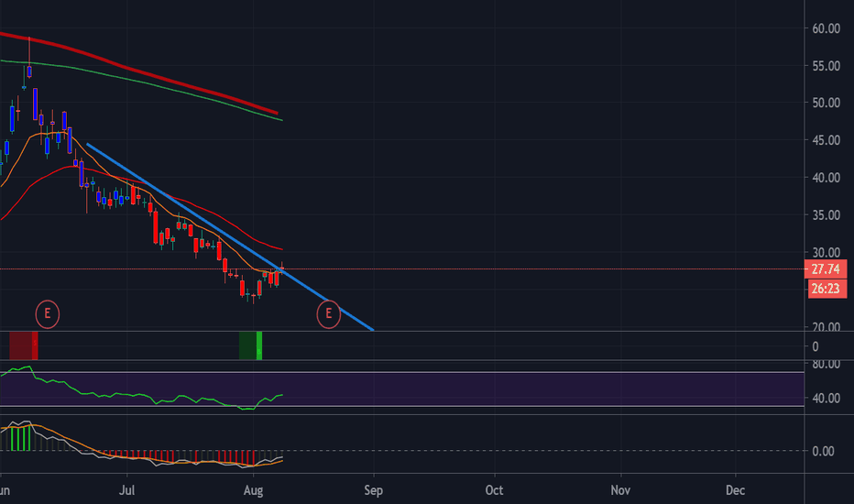
Task: Click the green signal block in indicator pane
Action: [250, 345]
